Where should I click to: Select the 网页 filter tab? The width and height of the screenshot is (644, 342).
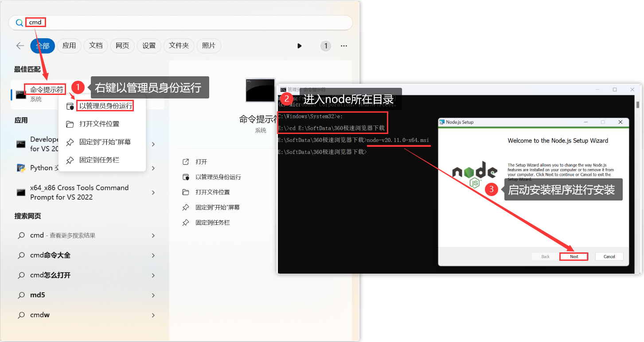tap(122, 46)
